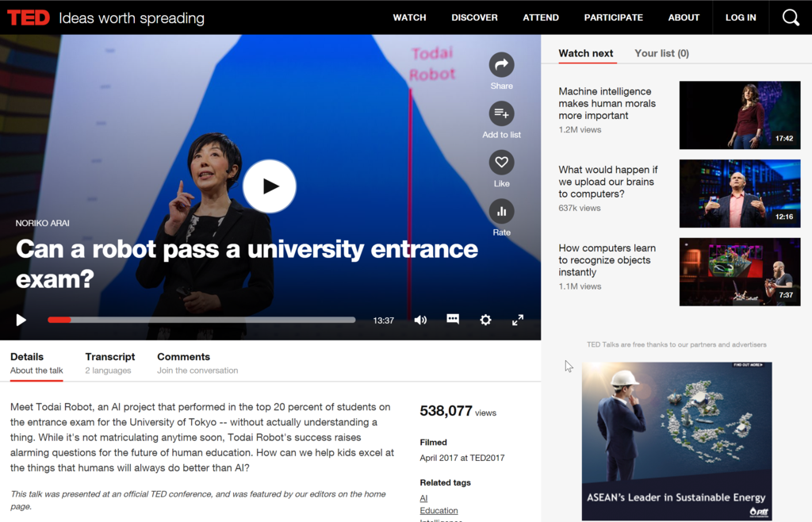Click the Add to list icon
Screen dimensions: 812x522
click(501, 113)
